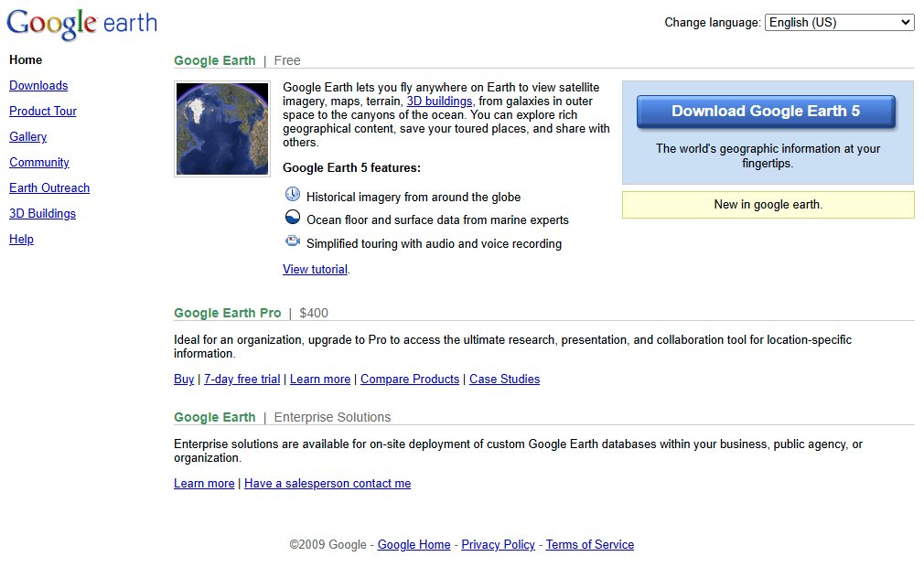Open the Privacy Policy link
924x567 pixels.
click(498, 545)
